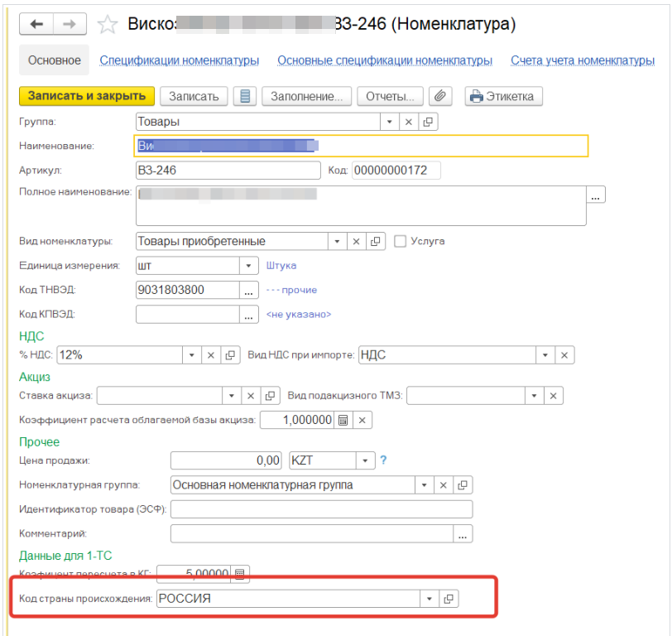The image size is (672, 636).
Task: Clear the Вид номенклатуры field
Action: tap(356, 242)
